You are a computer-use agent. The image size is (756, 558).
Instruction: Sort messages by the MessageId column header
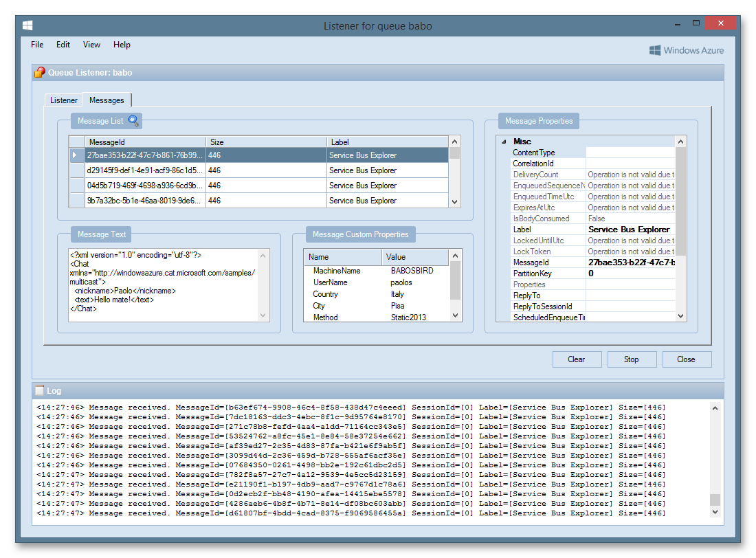pos(145,142)
